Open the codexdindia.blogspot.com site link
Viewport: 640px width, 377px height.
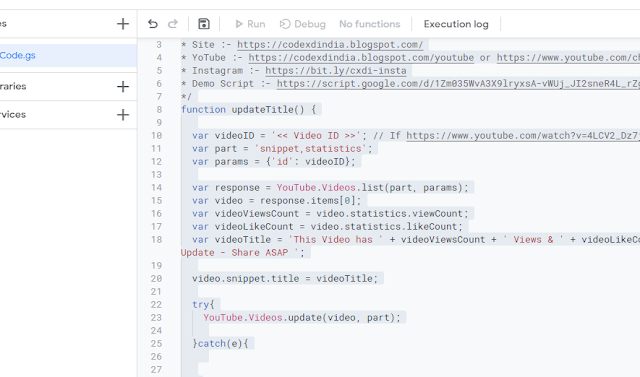click(x=330, y=44)
